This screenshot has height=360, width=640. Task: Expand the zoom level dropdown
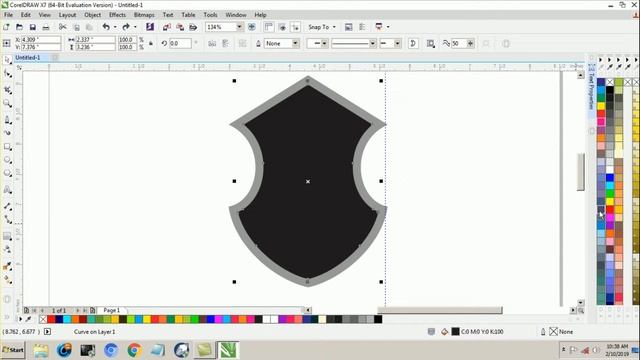[240, 27]
